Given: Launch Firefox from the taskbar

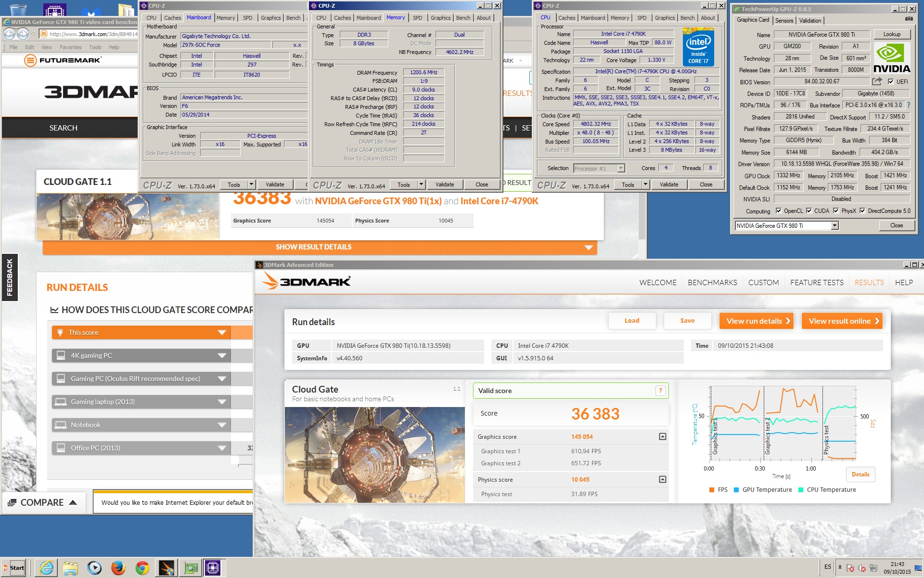Looking at the screenshot, I should (x=118, y=568).
